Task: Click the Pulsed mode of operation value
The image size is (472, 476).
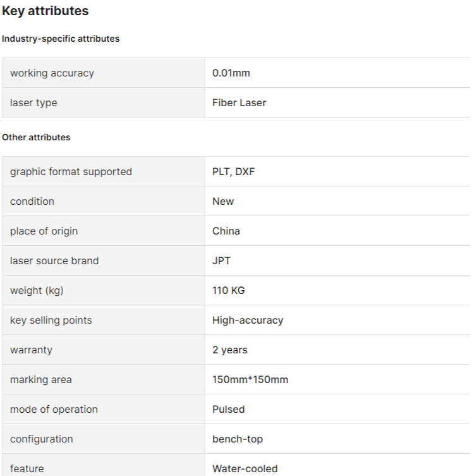Action: click(x=228, y=410)
